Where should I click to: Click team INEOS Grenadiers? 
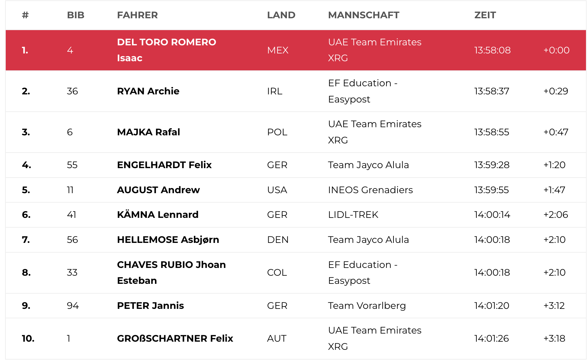(x=370, y=190)
